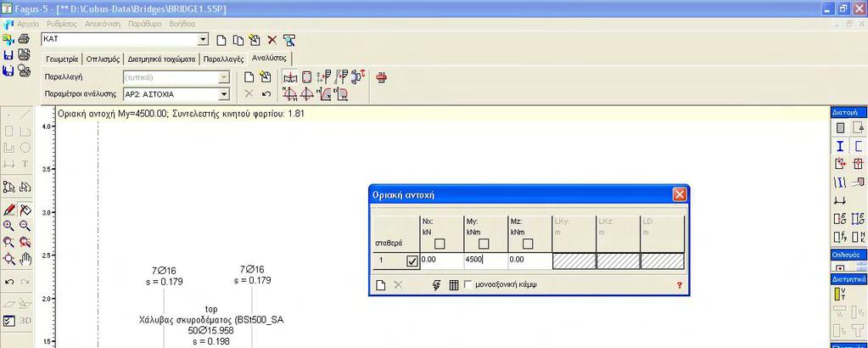Click the edit cross-section properties icon with pencil
Image resolution: width=868 pixels, height=348 pixels.
255,40
